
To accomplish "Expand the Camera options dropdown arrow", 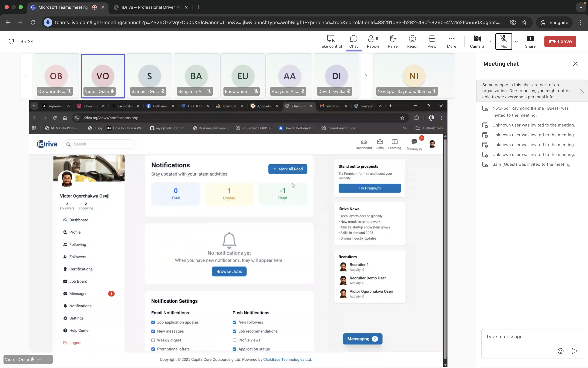I will pos(490,41).
